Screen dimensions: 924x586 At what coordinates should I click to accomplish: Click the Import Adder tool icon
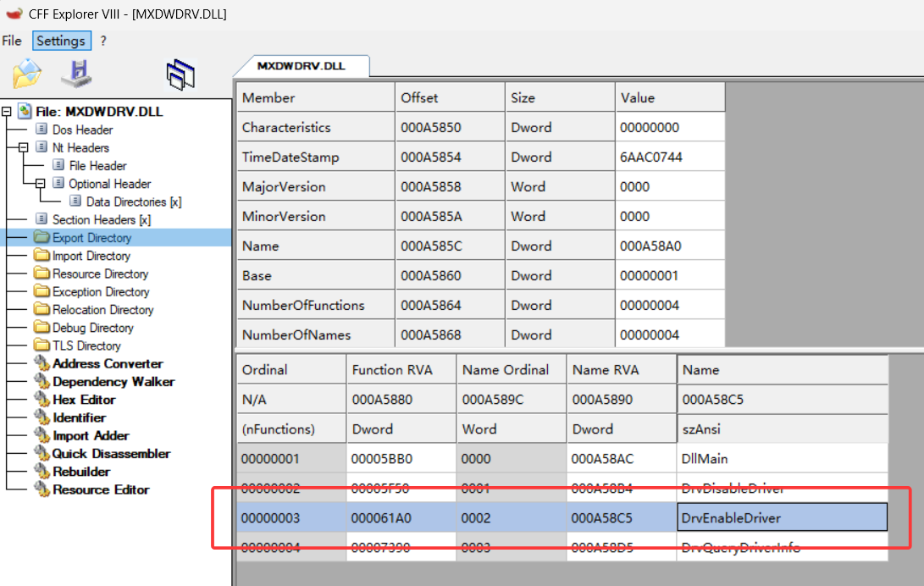pyautogui.click(x=41, y=435)
